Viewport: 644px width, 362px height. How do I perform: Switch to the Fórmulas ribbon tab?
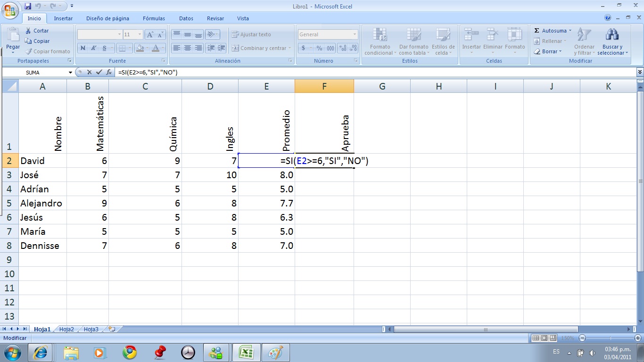pyautogui.click(x=153, y=18)
